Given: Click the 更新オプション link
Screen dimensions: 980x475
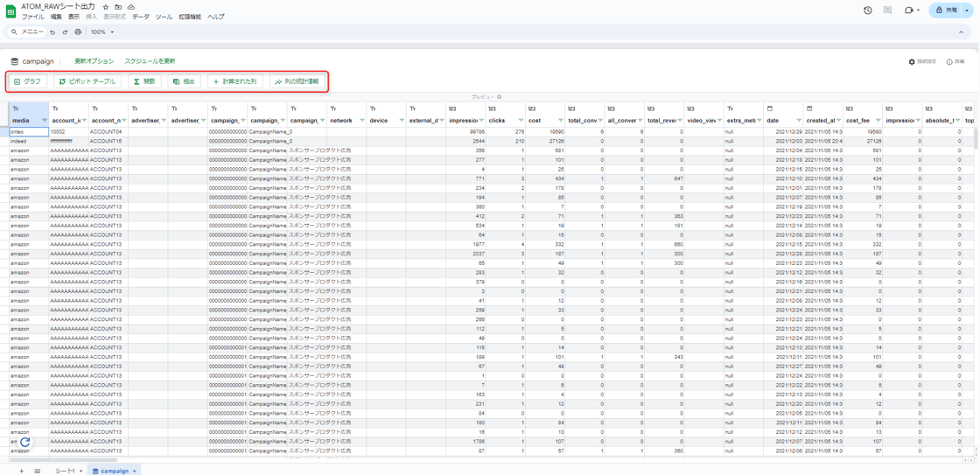Looking at the screenshot, I should 94,61.
